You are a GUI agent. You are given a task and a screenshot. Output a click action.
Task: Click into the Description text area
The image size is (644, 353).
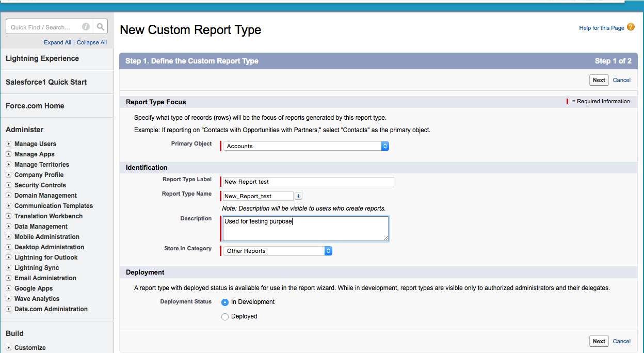click(305, 229)
